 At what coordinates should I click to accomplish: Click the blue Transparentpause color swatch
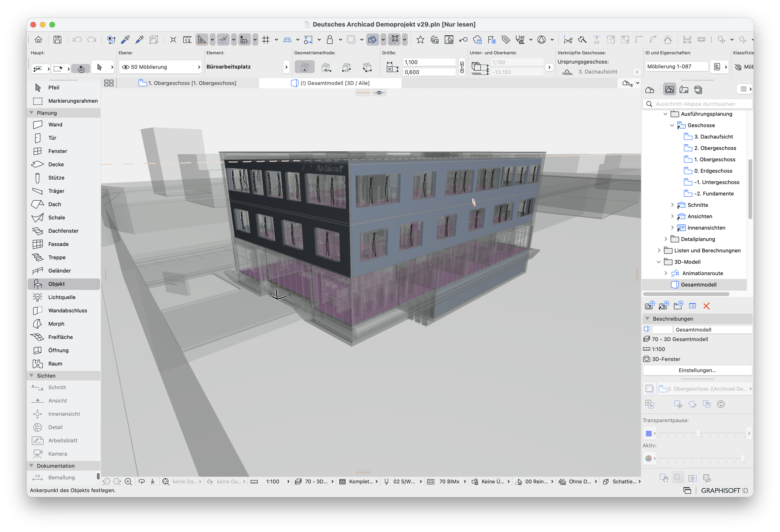pos(649,433)
